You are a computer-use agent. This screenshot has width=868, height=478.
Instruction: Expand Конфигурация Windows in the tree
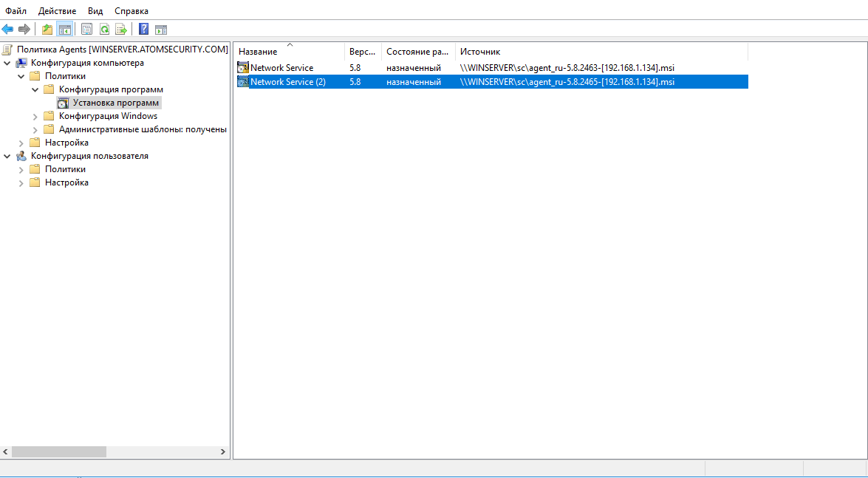pyautogui.click(x=34, y=115)
